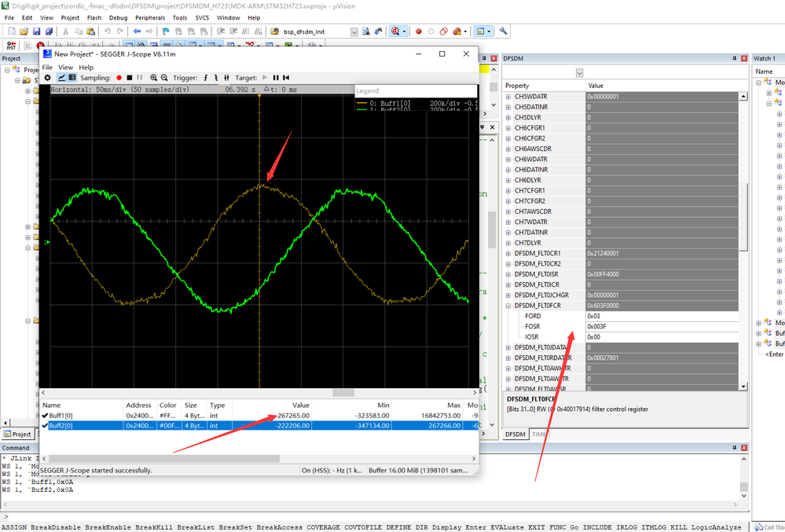Screen dimensions: 785x532
Task: Expand CH6CFGR1 register node
Action: coord(508,128)
